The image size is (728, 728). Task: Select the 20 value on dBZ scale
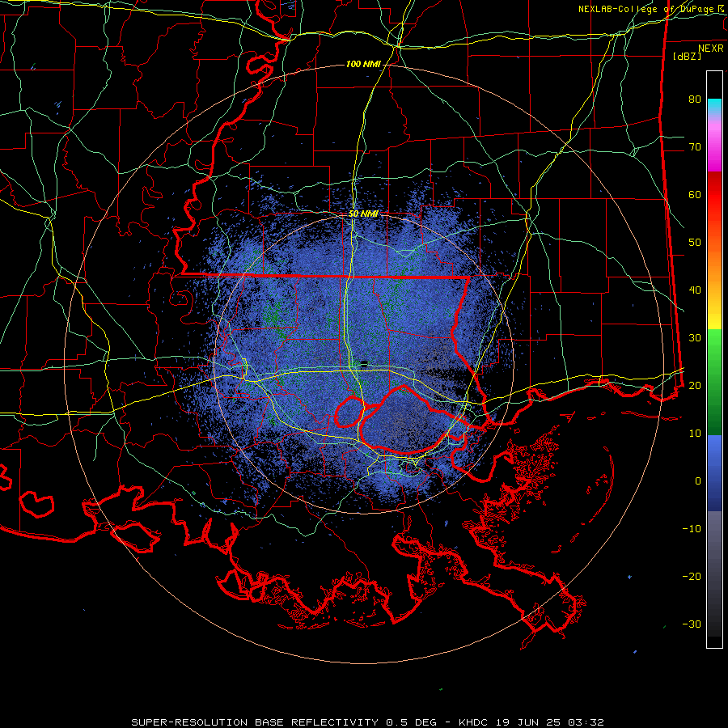click(695, 385)
